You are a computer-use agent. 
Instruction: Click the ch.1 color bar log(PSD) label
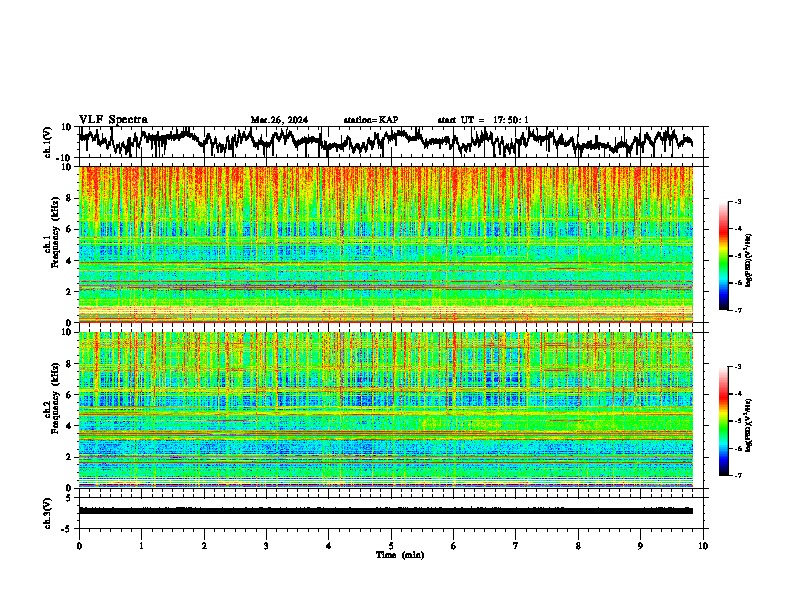pos(748,260)
